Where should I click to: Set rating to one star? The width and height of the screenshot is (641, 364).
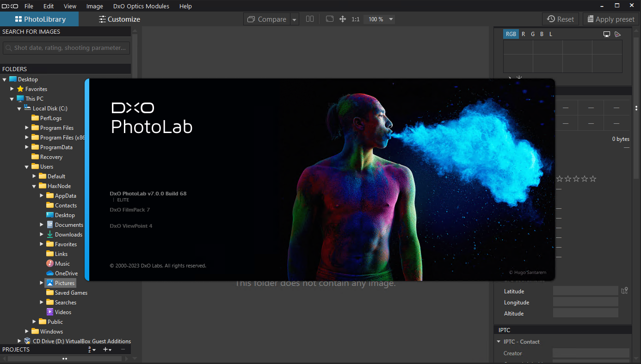tap(560, 179)
